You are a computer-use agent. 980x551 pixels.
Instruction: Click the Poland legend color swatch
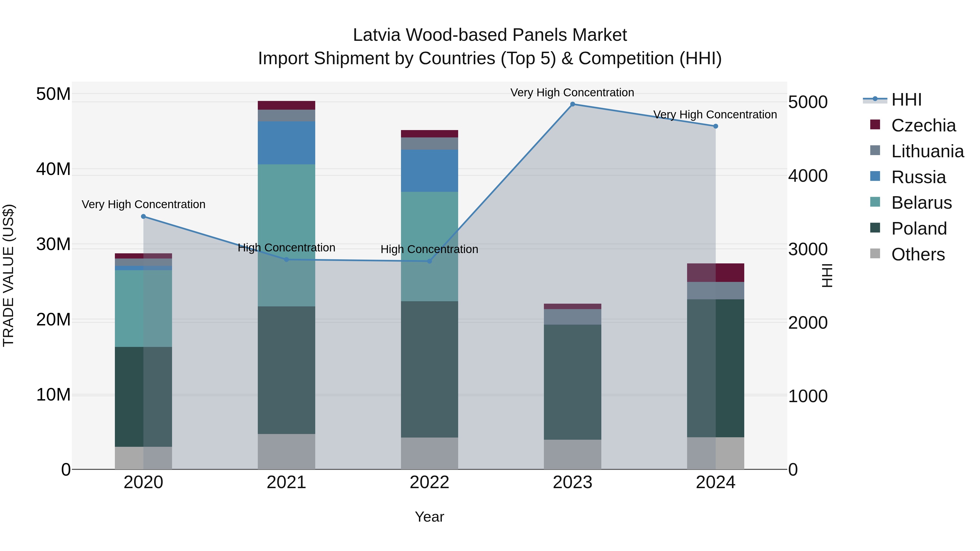point(875,228)
